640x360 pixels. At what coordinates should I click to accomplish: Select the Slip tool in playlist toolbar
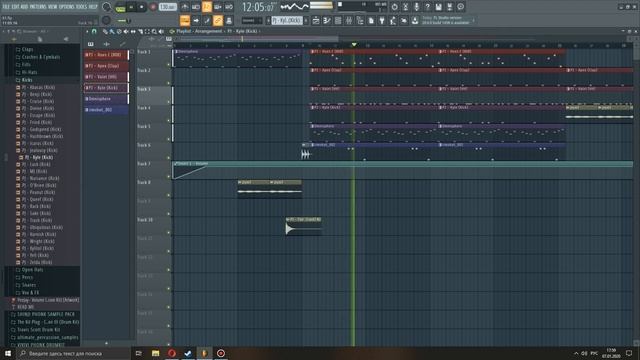click(x=133, y=31)
